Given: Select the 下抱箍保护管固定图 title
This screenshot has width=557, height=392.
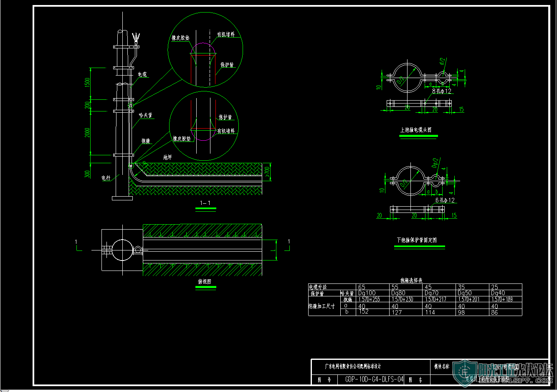Looking at the screenshot, I should [417, 240].
